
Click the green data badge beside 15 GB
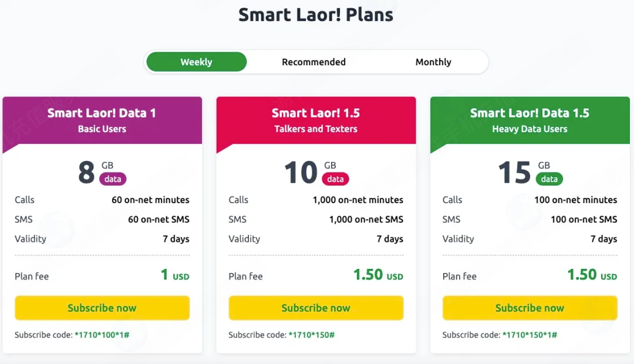point(549,179)
